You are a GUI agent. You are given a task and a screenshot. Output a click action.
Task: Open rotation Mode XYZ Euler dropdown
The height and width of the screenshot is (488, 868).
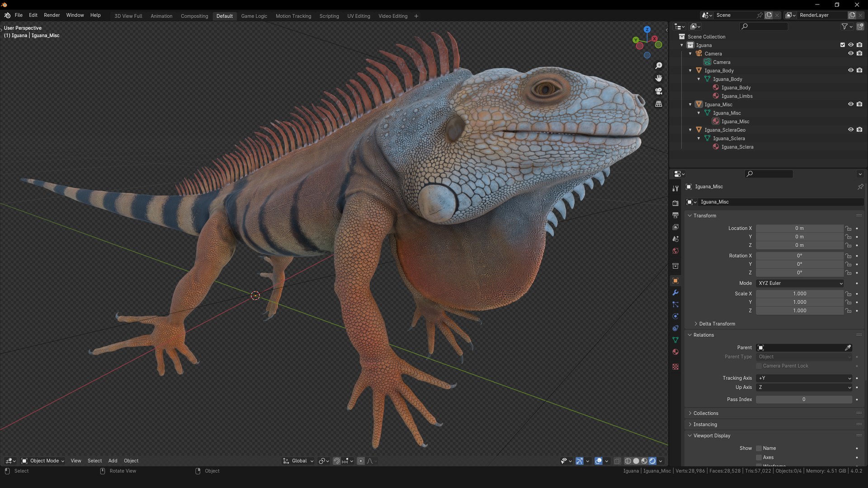coord(800,283)
